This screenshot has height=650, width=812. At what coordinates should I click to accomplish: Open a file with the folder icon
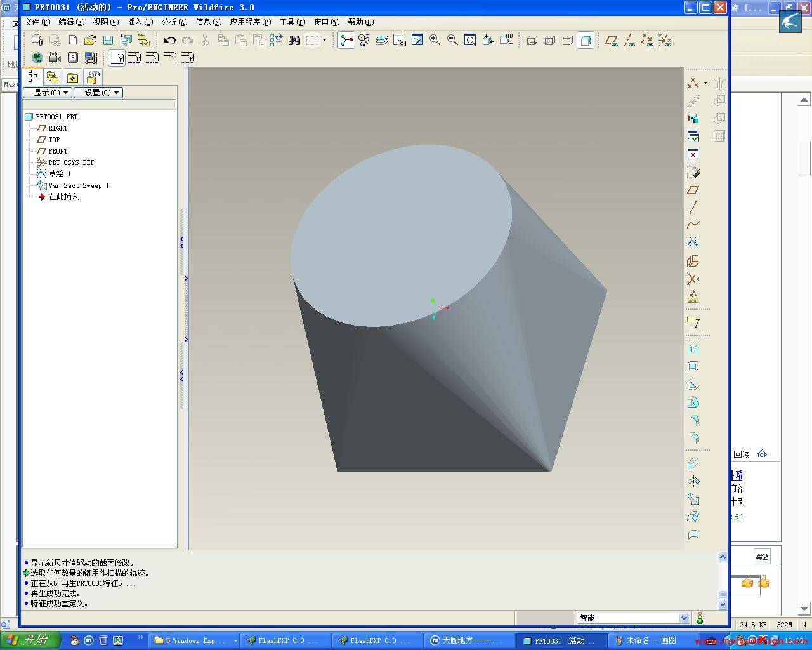click(x=90, y=40)
